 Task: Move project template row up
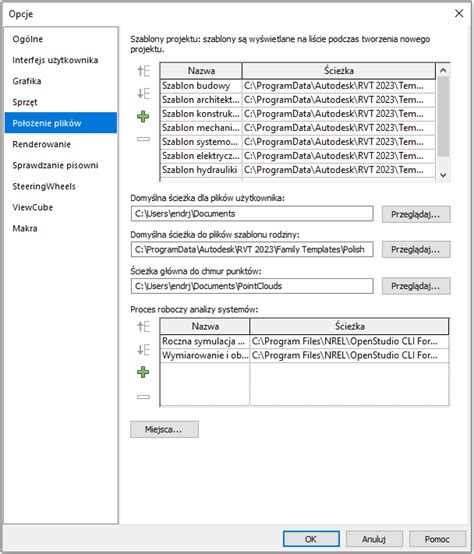[143, 71]
